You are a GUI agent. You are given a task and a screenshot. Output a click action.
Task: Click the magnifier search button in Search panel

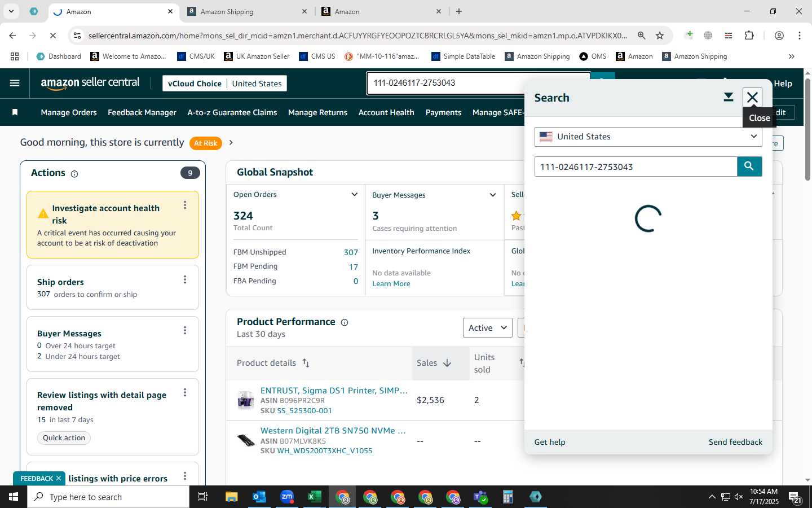[749, 167]
